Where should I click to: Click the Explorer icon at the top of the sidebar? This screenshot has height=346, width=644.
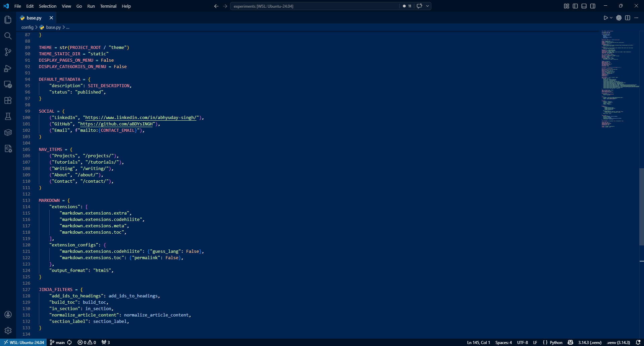8,20
